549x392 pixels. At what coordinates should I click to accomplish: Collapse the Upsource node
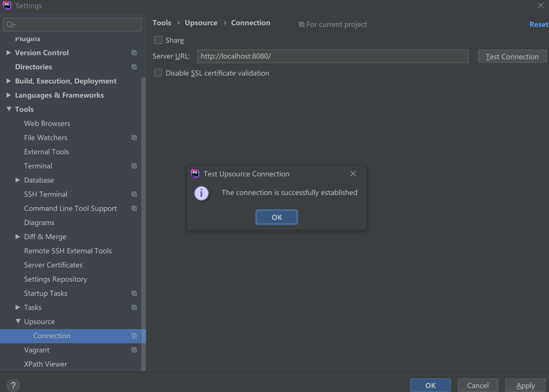[18, 321]
